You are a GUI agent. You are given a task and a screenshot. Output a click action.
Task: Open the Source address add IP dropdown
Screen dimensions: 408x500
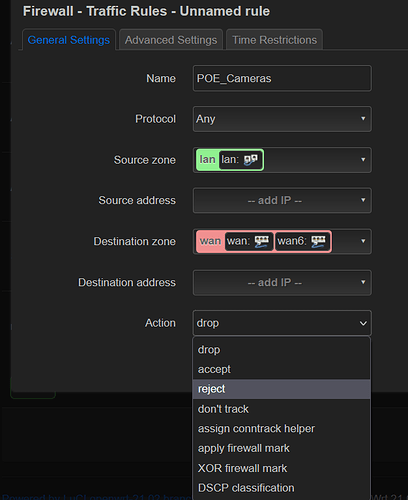pyautogui.click(x=282, y=200)
